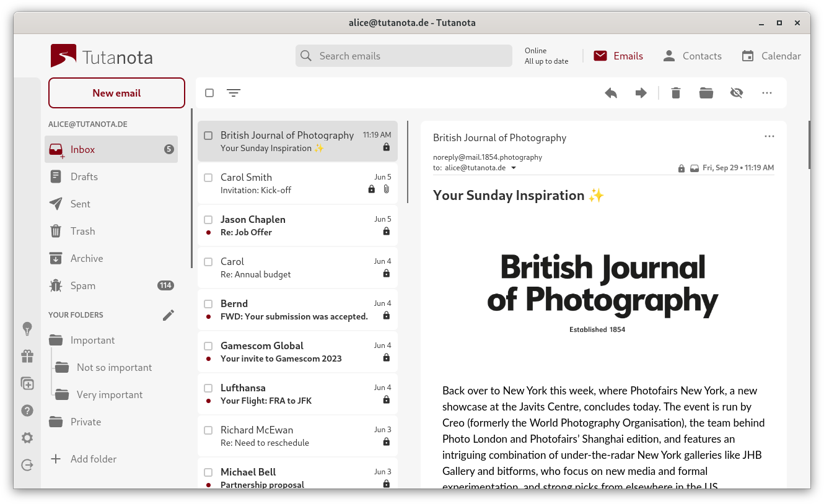Check the Gamescom Global email checkbox

tap(208, 345)
